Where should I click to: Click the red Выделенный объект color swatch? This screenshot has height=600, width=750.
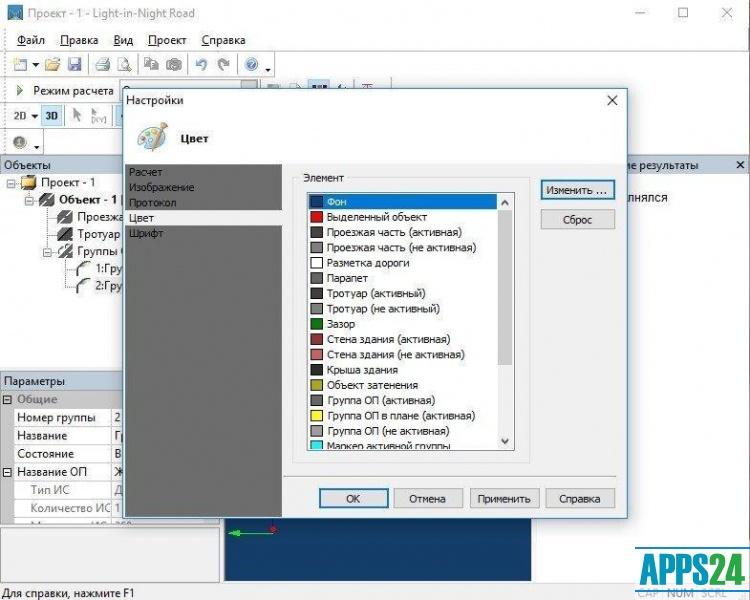317,217
